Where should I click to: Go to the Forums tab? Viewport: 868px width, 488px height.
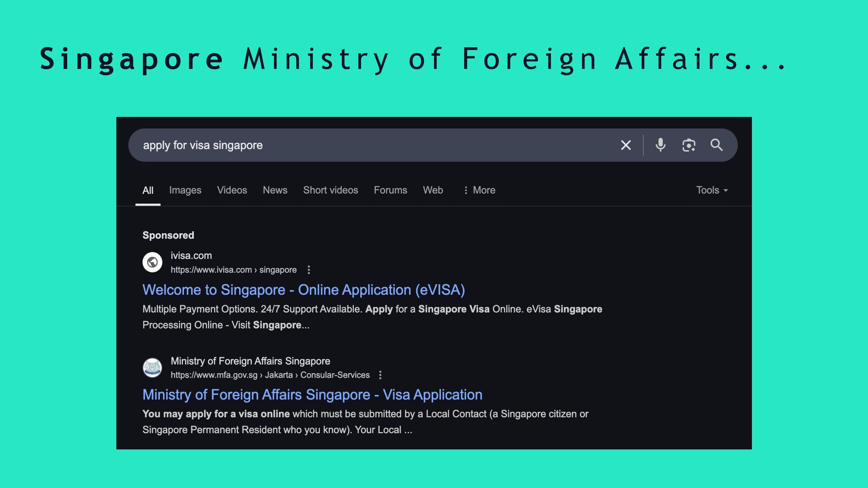(390, 190)
